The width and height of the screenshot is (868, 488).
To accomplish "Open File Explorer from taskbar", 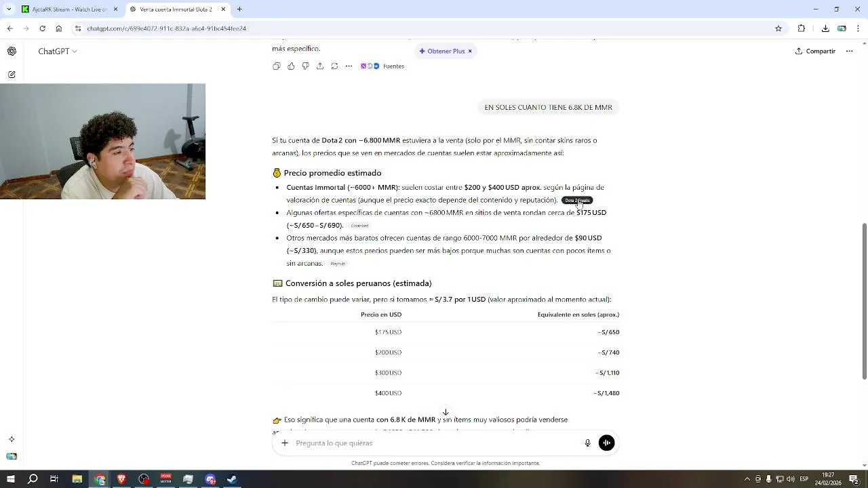I will coord(77,479).
